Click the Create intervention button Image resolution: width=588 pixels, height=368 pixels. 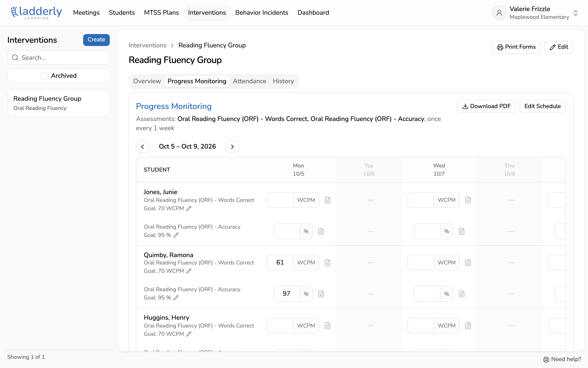pos(96,40)
